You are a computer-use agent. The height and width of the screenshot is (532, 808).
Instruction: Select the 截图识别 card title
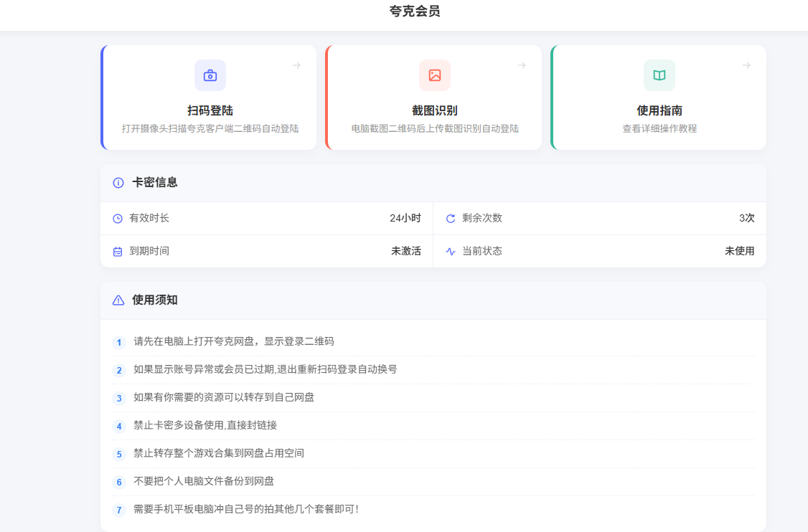435,110
